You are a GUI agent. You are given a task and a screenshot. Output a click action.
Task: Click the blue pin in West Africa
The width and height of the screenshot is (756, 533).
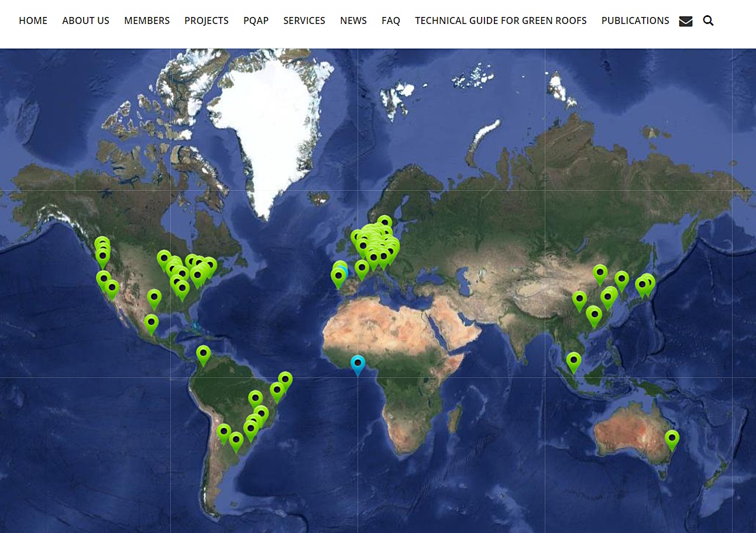pyautogui.click(x=358, y=363)
